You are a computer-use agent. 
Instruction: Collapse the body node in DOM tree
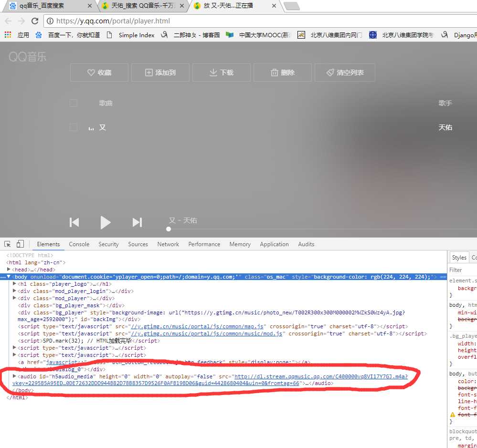coord(9,277)
